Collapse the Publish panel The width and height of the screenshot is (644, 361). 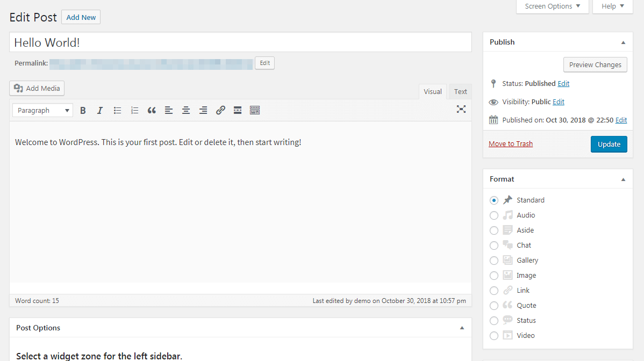tap(623, 42)
